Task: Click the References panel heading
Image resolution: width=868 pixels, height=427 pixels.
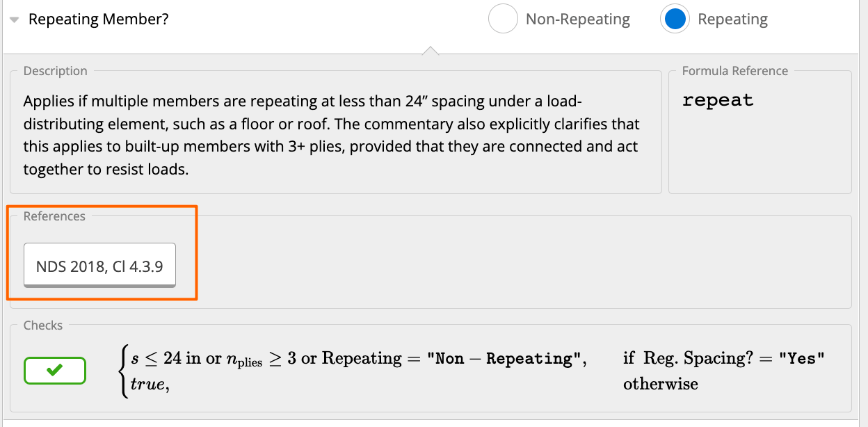Action: tap(54, 216)
